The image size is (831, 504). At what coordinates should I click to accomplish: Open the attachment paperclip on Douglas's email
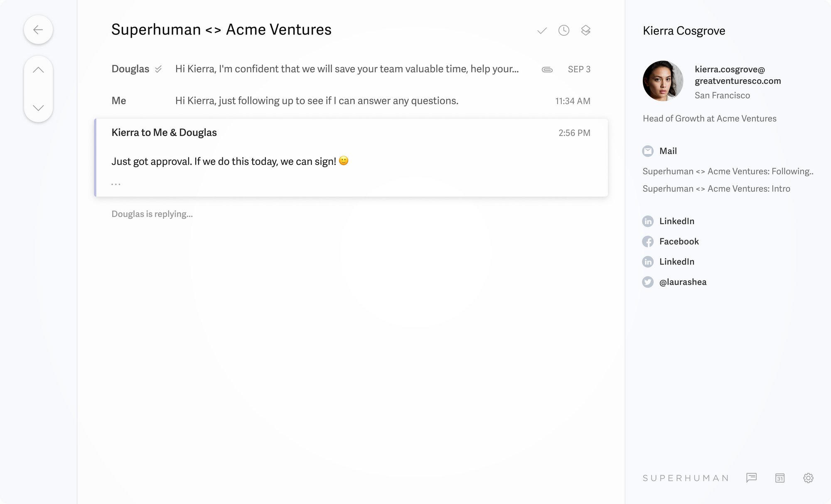point(547,70)
